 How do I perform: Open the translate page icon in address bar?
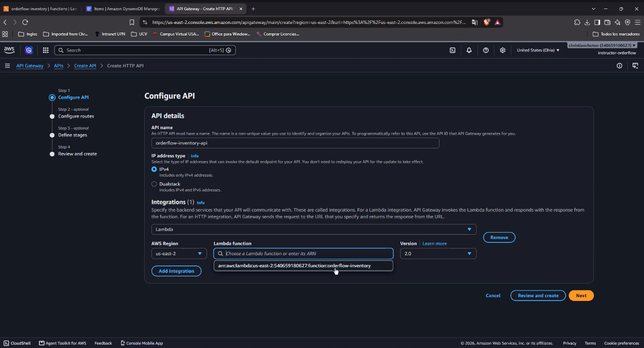pos(475,22)
